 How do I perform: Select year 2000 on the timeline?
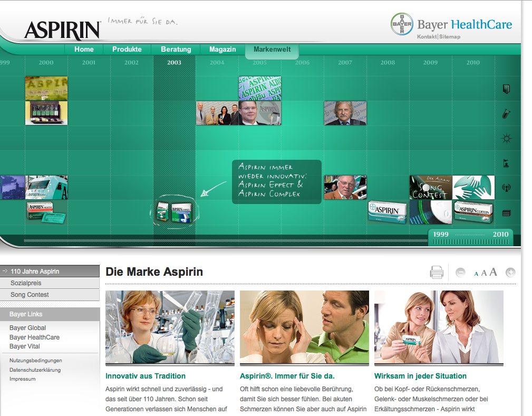pyautogui.click(x=46, y=62)
